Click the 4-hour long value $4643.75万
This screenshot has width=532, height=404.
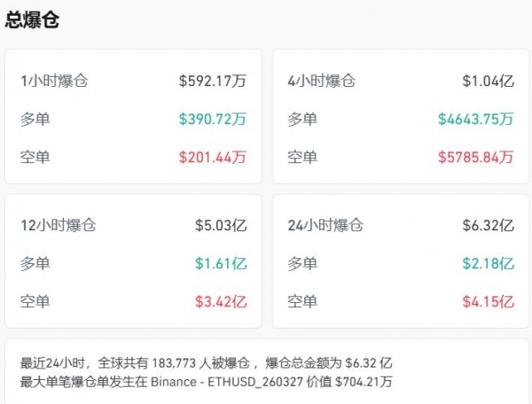[x=475, y=119]
